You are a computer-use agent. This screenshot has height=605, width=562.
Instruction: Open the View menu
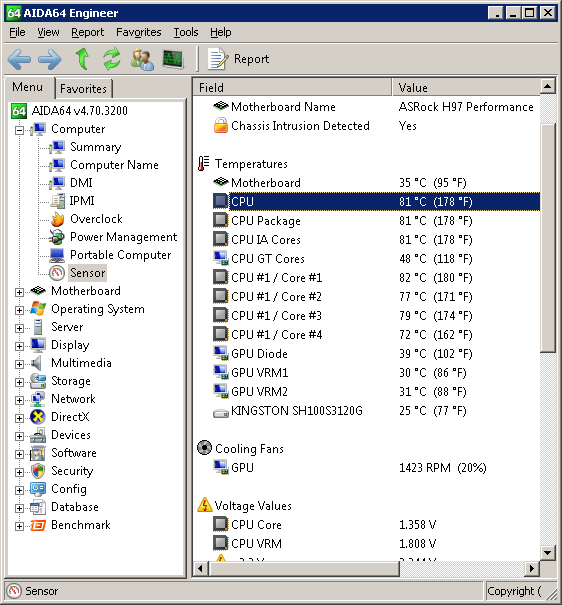(48, 32)
